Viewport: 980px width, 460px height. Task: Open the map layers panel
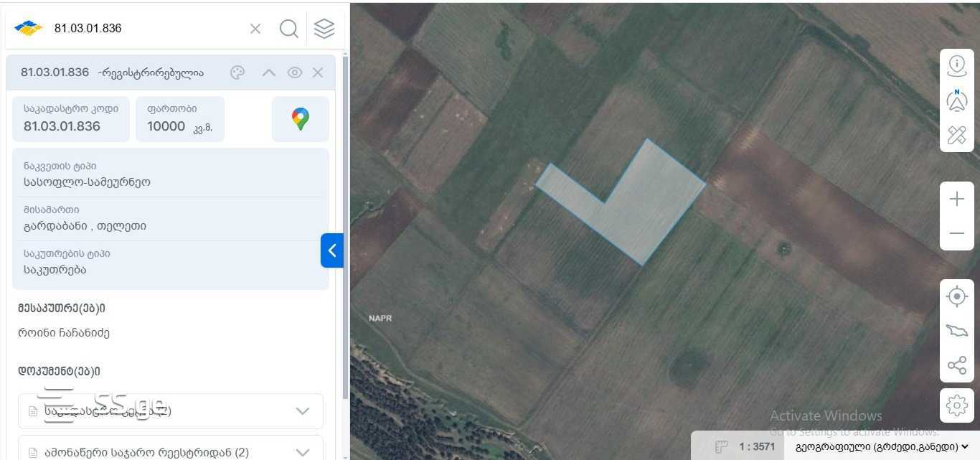[x=324, y=29]
